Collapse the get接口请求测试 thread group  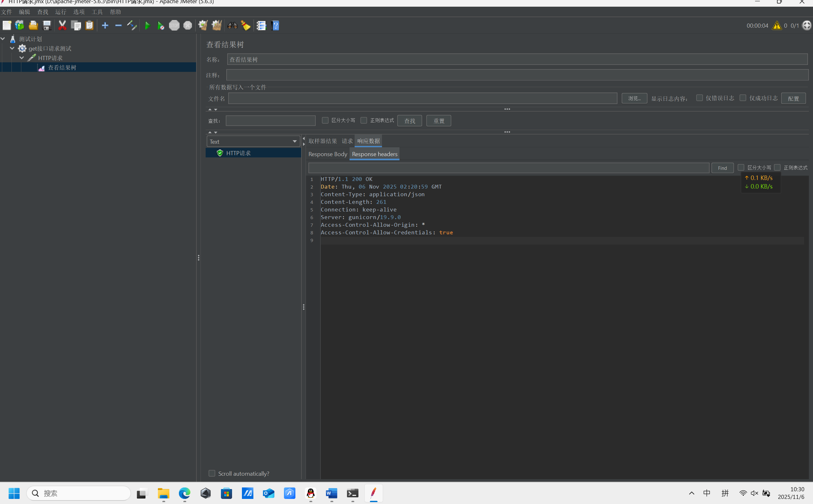(12, 48)
